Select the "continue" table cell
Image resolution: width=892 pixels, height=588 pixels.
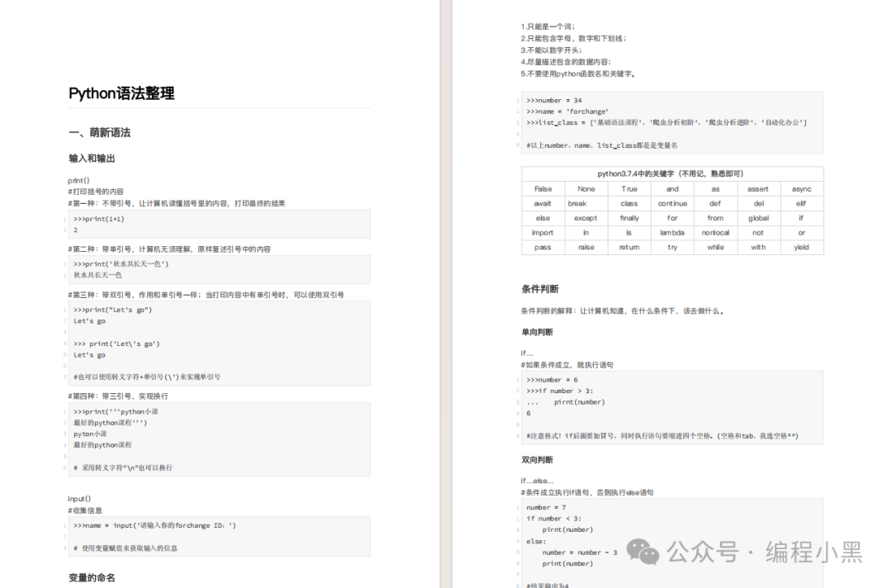672,204
